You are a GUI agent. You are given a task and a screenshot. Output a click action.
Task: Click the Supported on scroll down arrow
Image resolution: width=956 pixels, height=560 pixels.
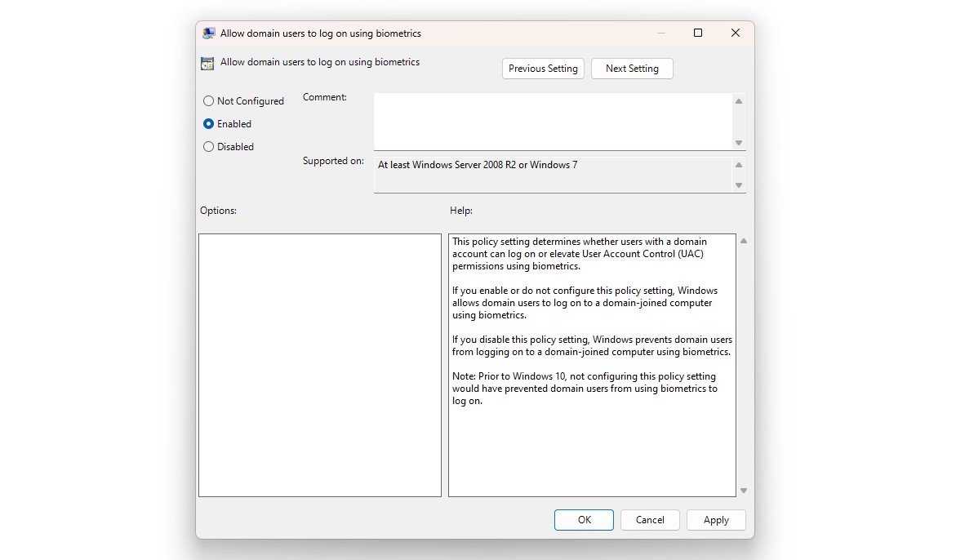click(738, 185)
